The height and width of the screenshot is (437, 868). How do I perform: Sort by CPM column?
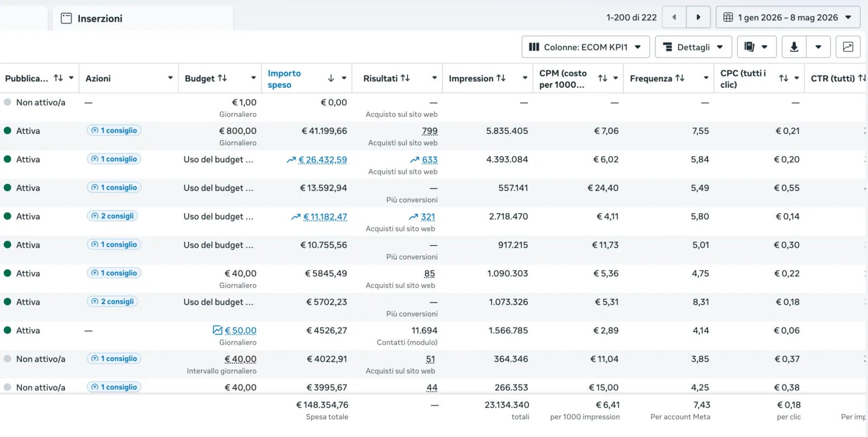pos(602,78)
